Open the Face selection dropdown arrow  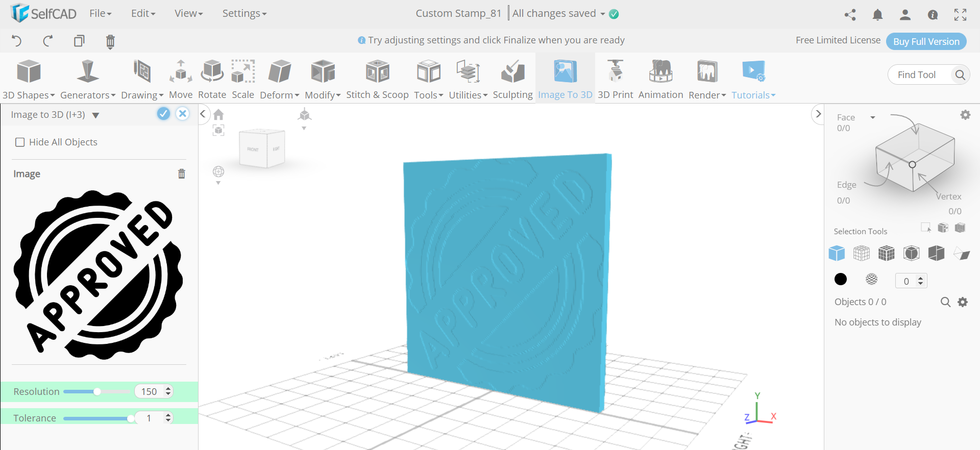pyautogui.click(x=873, y=117)
